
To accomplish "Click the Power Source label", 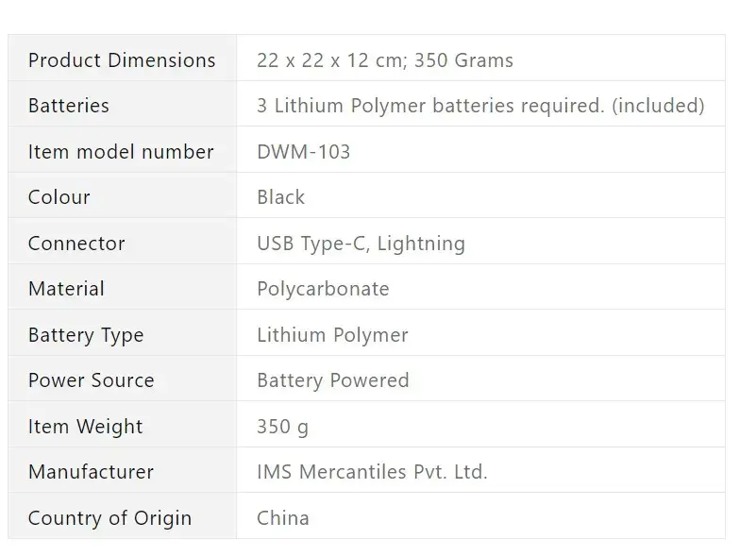I will (92, 380).
